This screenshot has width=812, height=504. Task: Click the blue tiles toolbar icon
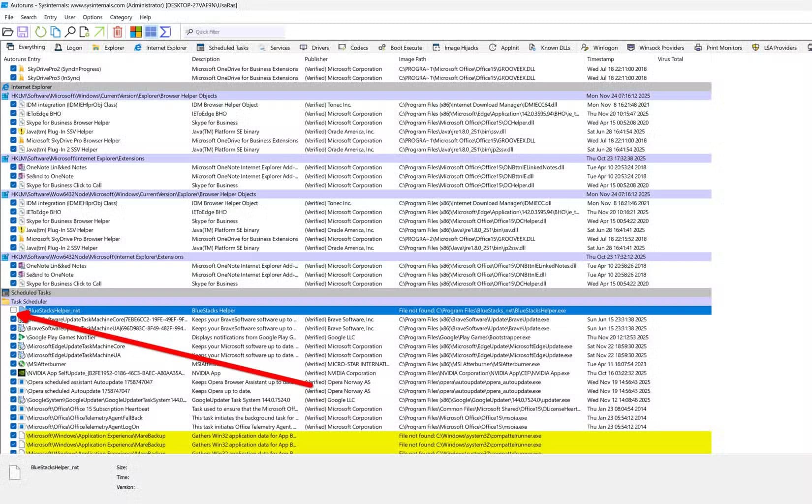[x=151, y=31]
